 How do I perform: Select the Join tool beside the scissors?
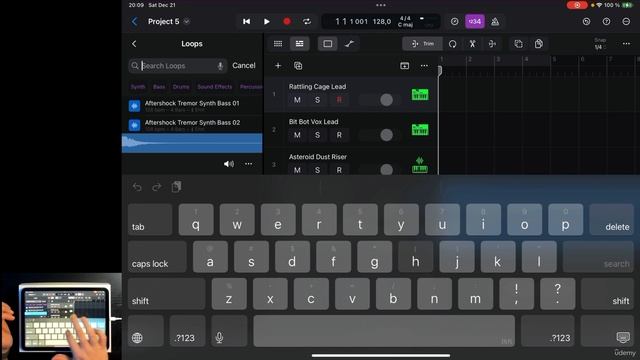492,44
